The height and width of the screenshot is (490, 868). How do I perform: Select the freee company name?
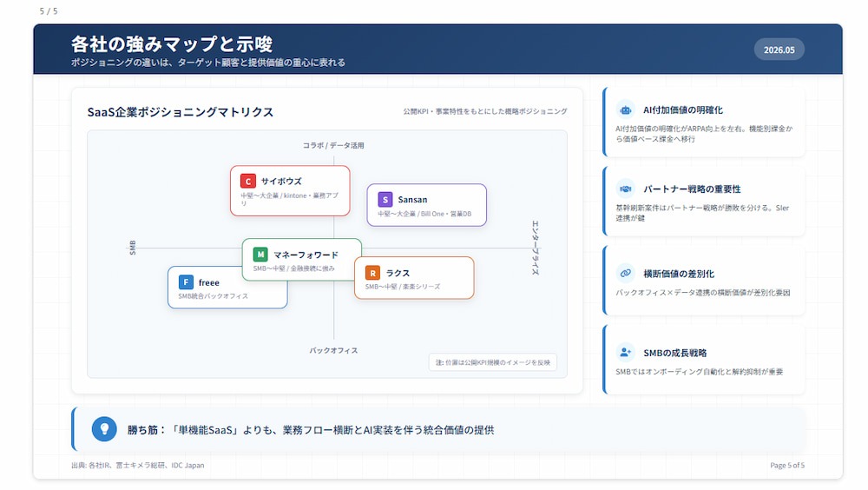click(x=208, y=282)
